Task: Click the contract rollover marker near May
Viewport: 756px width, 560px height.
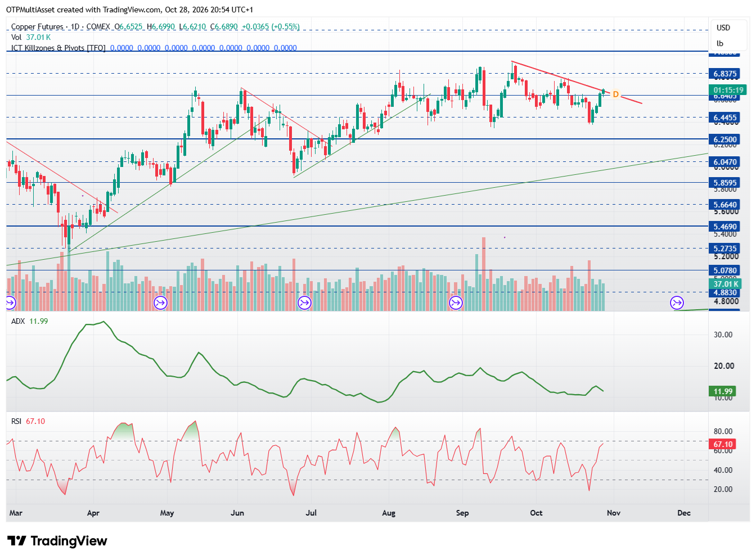Action: click(160, 304)
